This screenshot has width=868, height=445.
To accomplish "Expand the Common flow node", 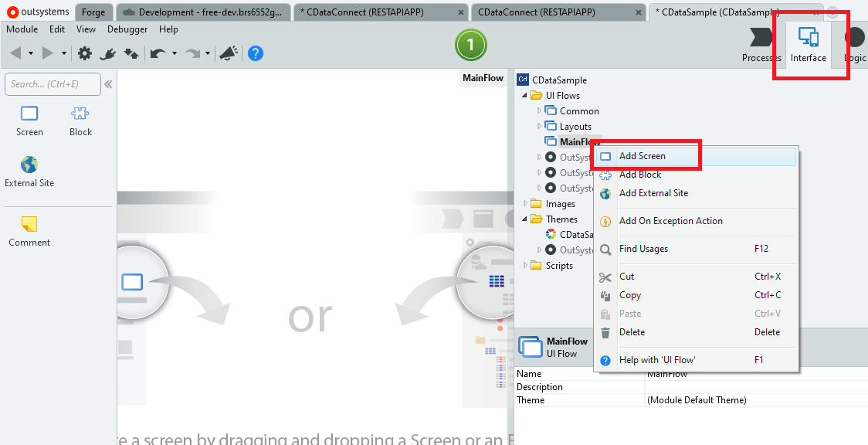I will tap(539, 110).
